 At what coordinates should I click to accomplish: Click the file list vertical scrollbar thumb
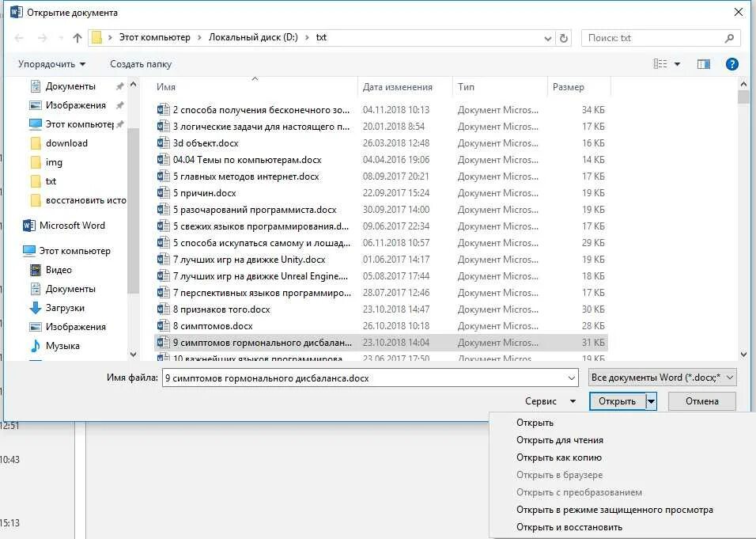point(743,97)
